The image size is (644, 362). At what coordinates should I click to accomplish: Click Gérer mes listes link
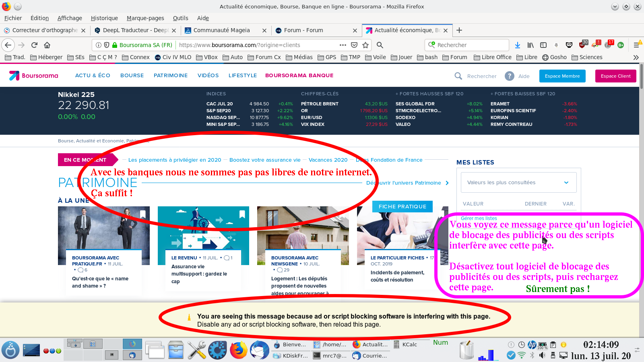coord(479,218)
